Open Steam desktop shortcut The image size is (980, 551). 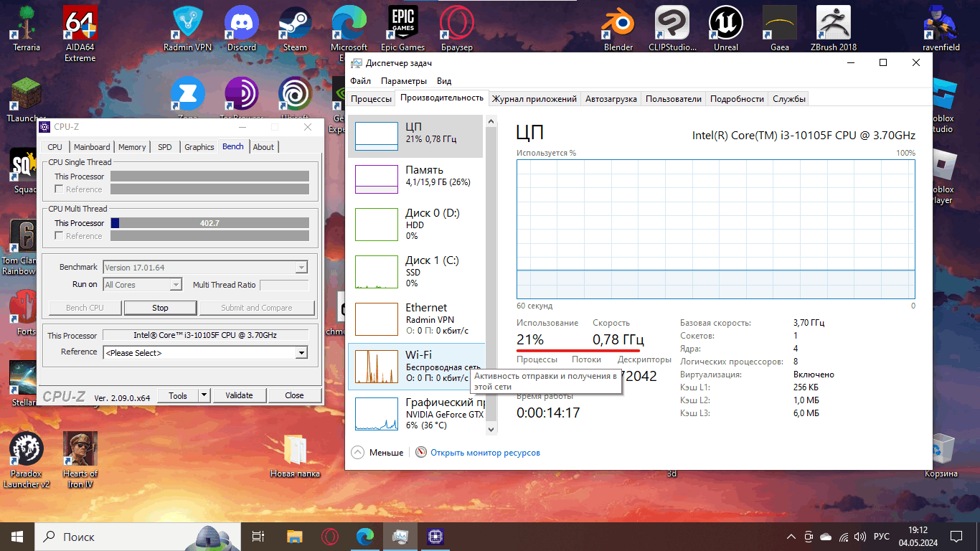[x=295, y=29]
